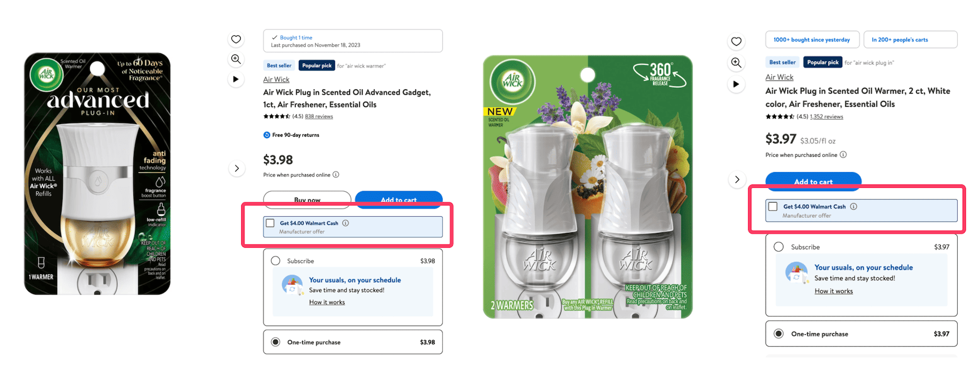Choose One-time purchase for the $3.97 item

tap(779, 334)
